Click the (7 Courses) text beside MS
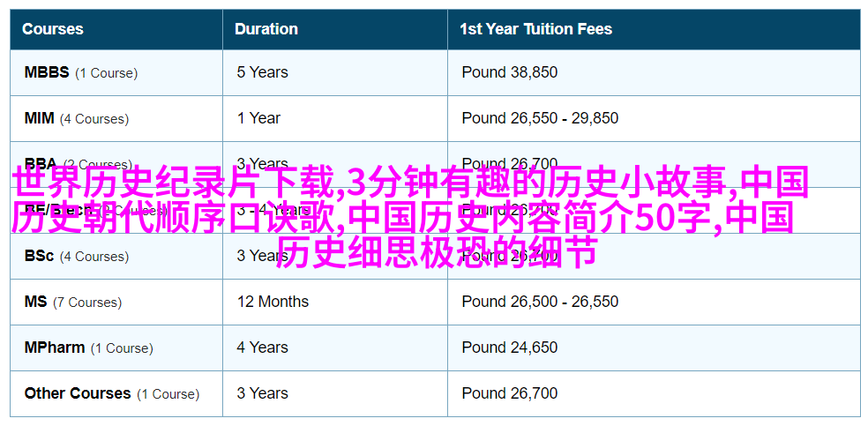This screenshot has height=426, width=868. [87, 303]
